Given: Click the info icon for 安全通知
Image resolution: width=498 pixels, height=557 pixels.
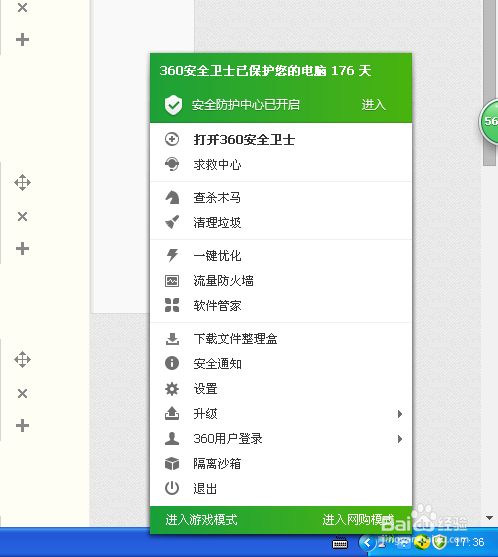Looking at the screenshot, I should [172, 363].
